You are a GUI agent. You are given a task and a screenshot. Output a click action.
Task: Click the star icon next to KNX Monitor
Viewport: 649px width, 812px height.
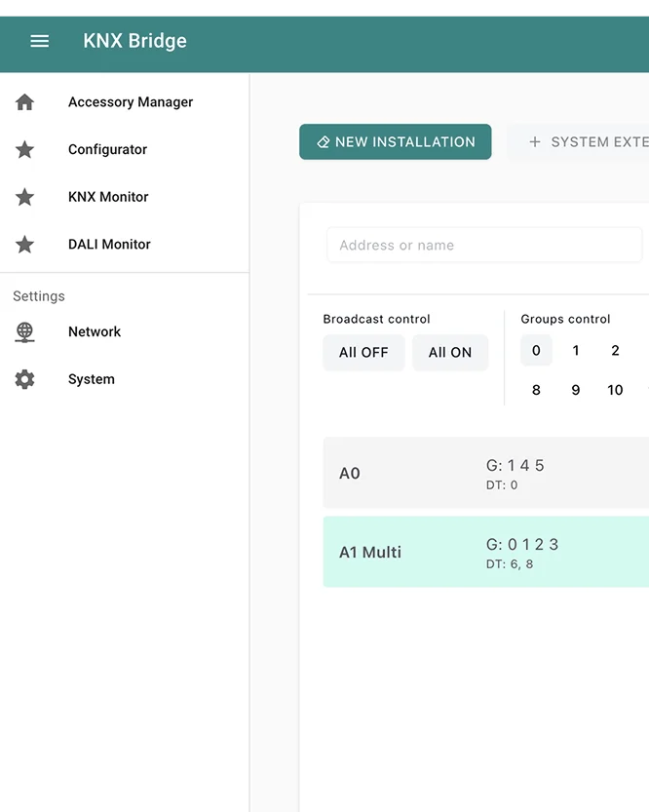(x=25, y=197)
